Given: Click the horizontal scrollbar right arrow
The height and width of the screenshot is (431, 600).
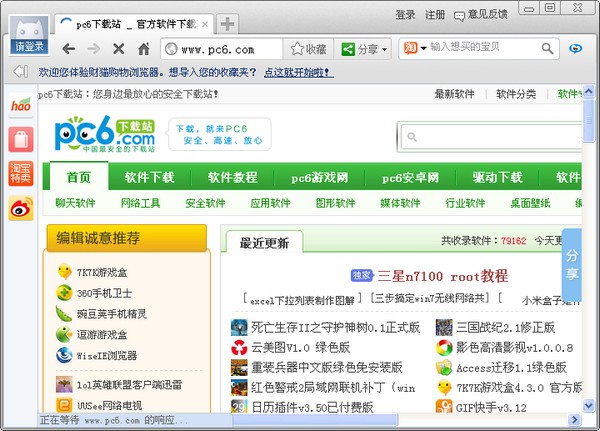Looking at the screenshot, I should click(574, 420).
